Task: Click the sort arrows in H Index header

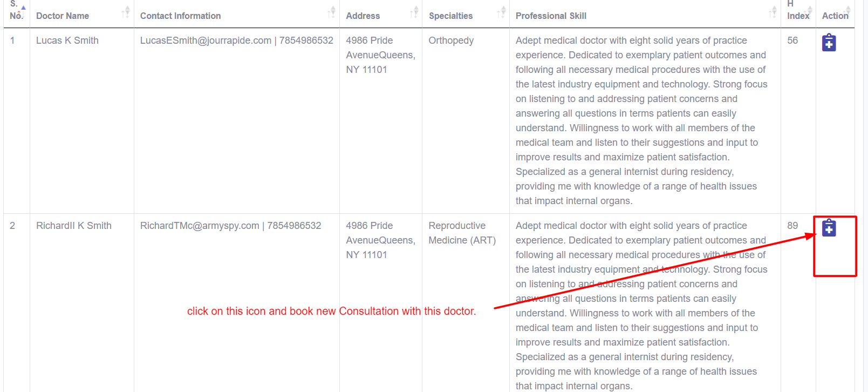Action: tap(808, 12)
